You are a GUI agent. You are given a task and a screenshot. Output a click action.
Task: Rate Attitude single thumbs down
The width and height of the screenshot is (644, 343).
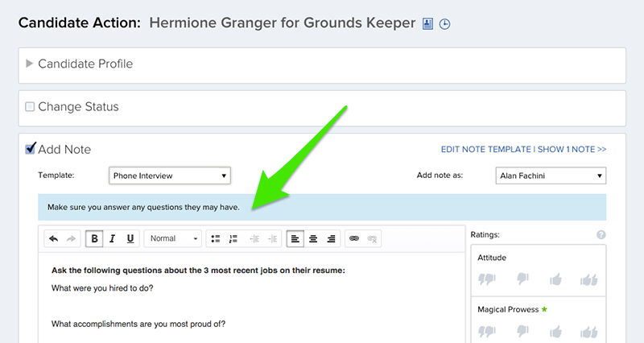[522, 279]
